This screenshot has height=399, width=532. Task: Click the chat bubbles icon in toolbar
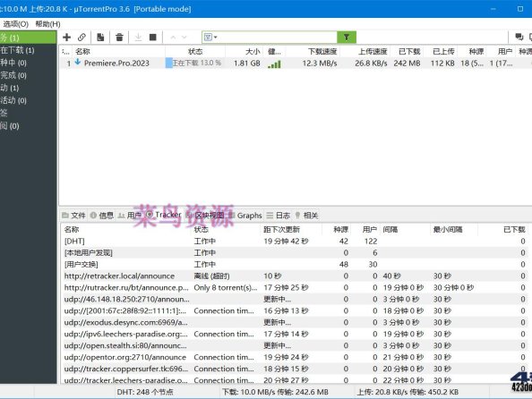519,38
